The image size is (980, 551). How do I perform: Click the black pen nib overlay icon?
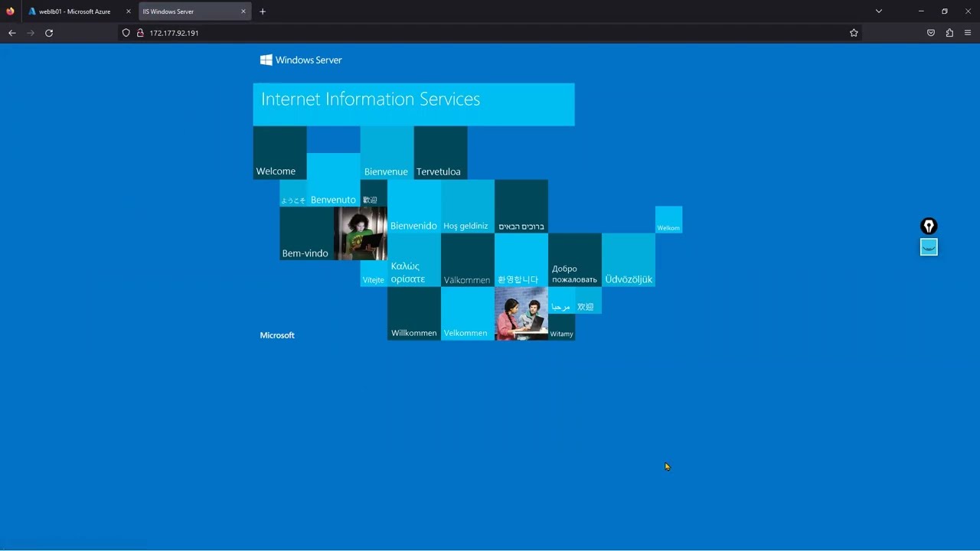pyautogui.click(x=929, y=226)
